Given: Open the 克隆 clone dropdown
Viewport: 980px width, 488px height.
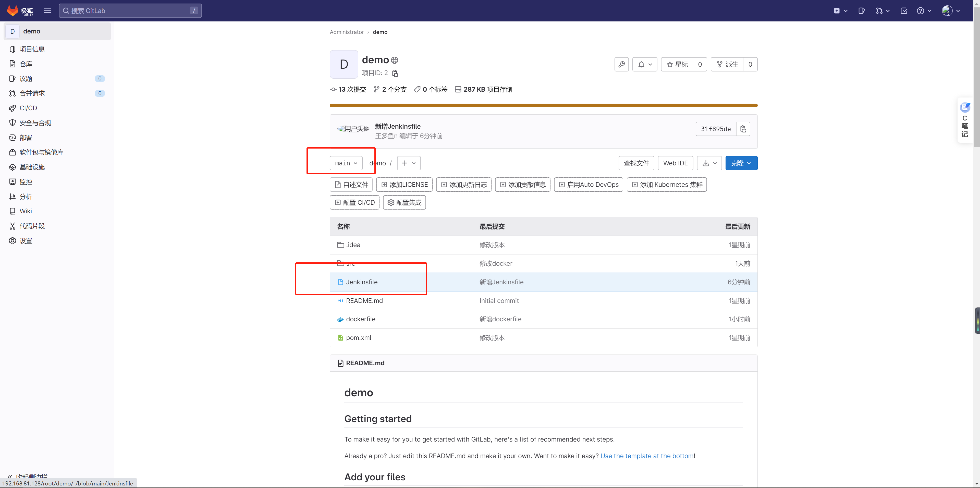Looking at the screenshot, I should 741,163.
